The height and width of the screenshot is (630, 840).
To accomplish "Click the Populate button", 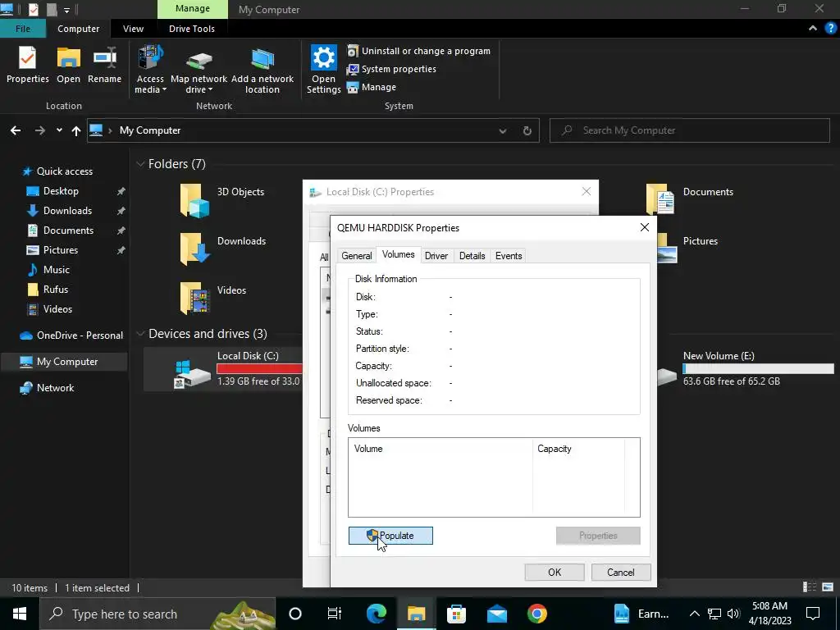I will pyautogui.click(x=390, y=536).
